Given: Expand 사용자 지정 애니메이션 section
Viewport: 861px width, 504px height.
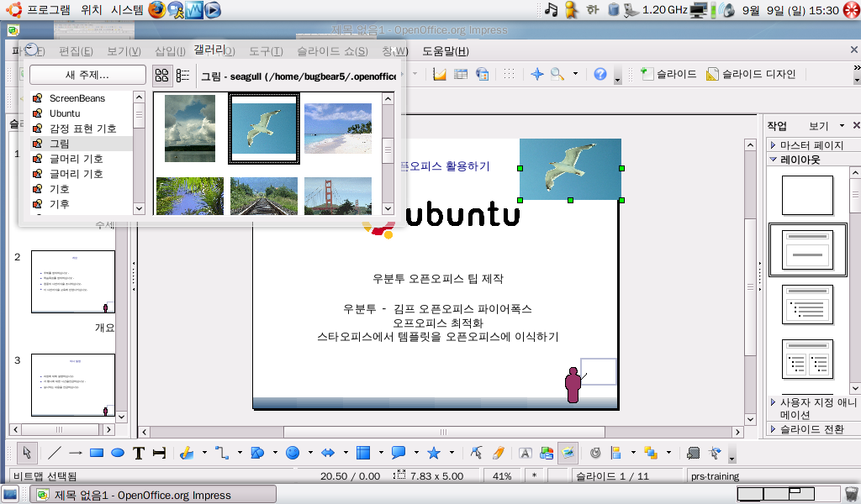Looking at the screenshot, I should tap(774, 402).
